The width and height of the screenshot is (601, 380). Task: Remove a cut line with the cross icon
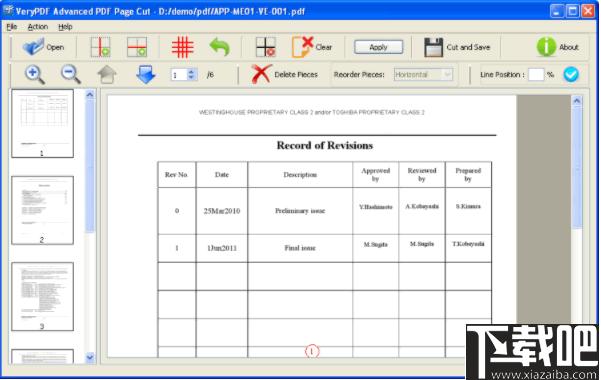tap(266, 47)
